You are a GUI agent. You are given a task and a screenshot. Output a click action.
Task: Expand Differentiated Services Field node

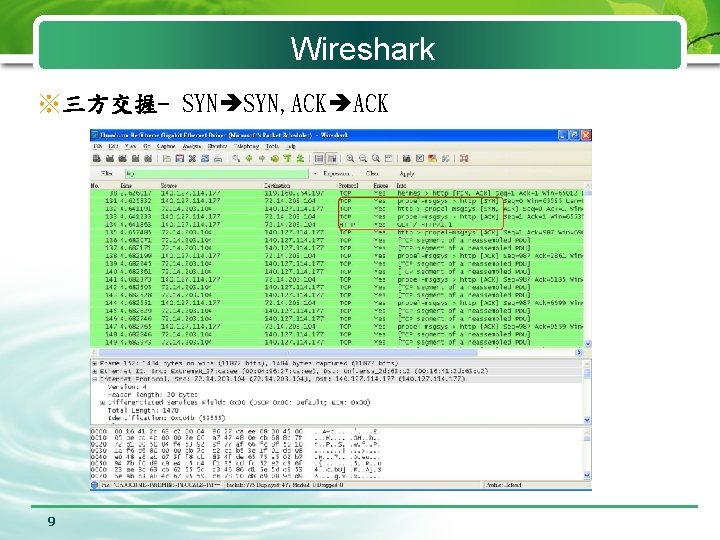point(102,403)
